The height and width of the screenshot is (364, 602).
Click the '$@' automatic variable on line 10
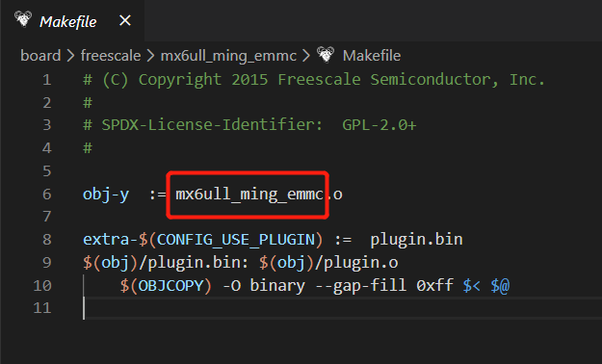click(500, 286)
